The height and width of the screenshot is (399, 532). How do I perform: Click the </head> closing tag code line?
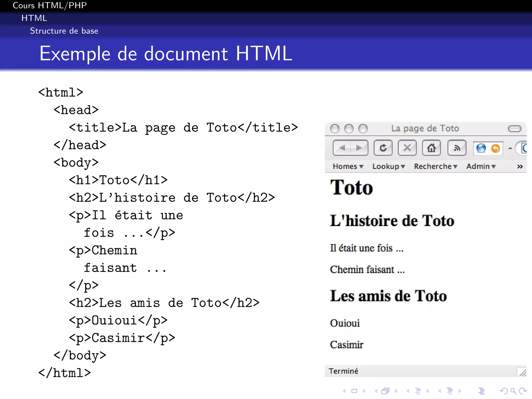80,145
